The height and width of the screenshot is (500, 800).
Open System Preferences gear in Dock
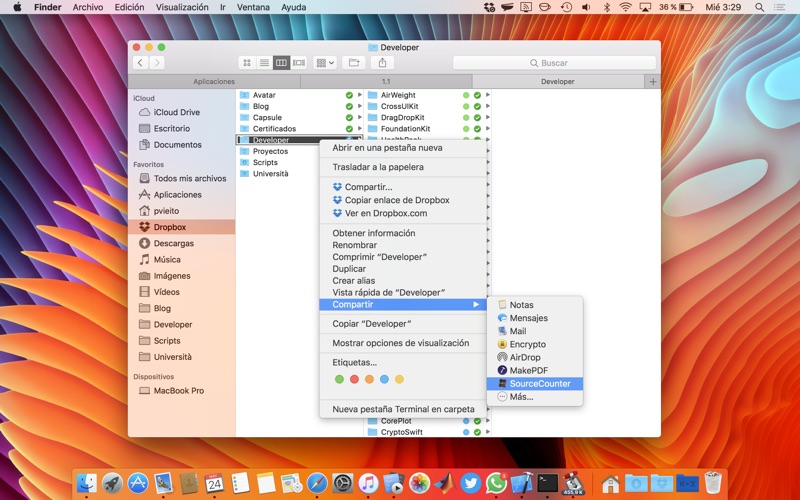pyautogui.click(x=342, y=483)
